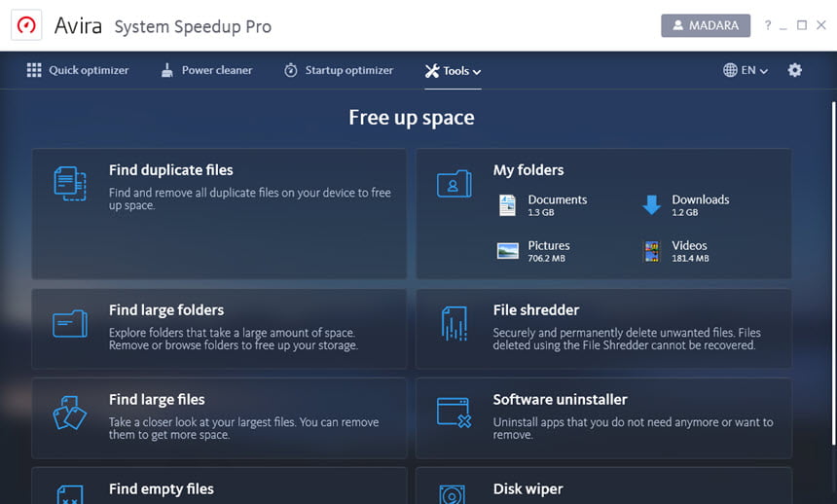Click the '181.4 MB' Videos size
The height and width of the screenshot is (504, 837).
pyautogui.click(x=690, y=259)
